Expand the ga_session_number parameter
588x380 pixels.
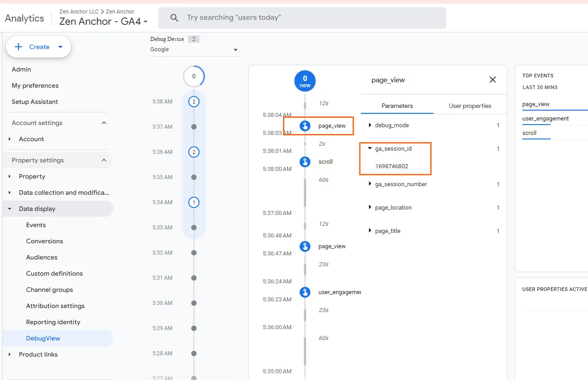click(x=370, y=184)
